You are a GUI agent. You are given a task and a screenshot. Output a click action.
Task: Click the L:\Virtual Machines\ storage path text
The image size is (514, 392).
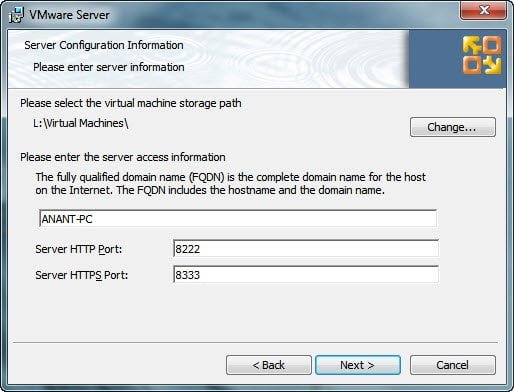[x=81, y=123]
